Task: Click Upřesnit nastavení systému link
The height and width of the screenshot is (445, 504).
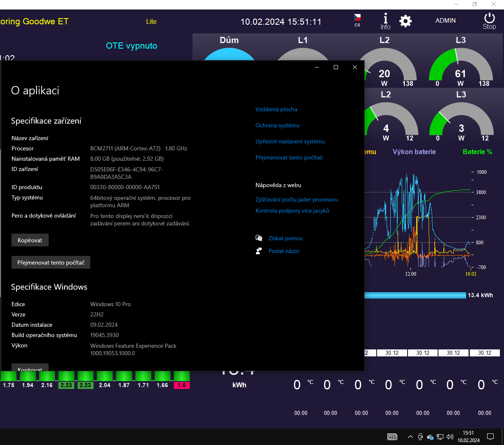Action: point(290,141)
